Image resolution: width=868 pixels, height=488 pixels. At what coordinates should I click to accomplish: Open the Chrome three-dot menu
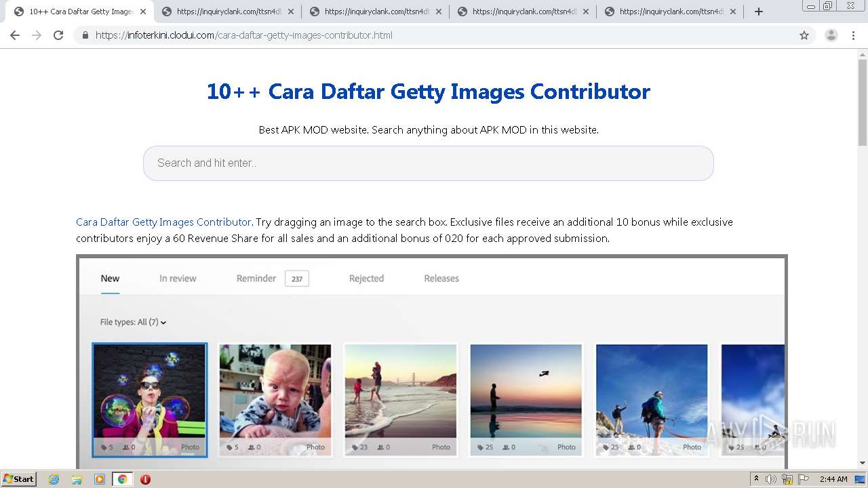853,35
